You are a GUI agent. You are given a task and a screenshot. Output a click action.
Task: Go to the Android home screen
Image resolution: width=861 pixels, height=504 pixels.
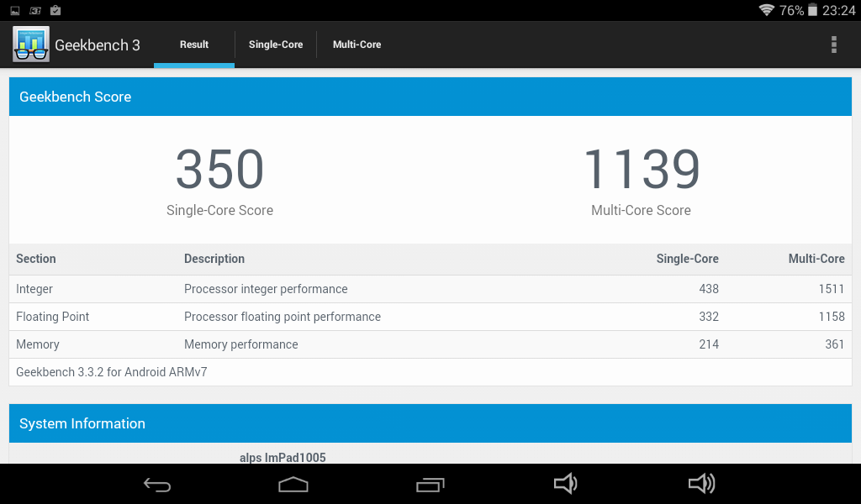pos(293,484)
